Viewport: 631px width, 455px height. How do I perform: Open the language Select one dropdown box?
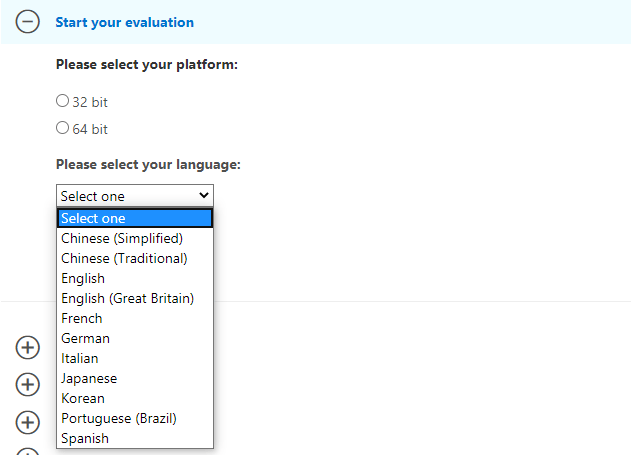[x=135, y=196]
